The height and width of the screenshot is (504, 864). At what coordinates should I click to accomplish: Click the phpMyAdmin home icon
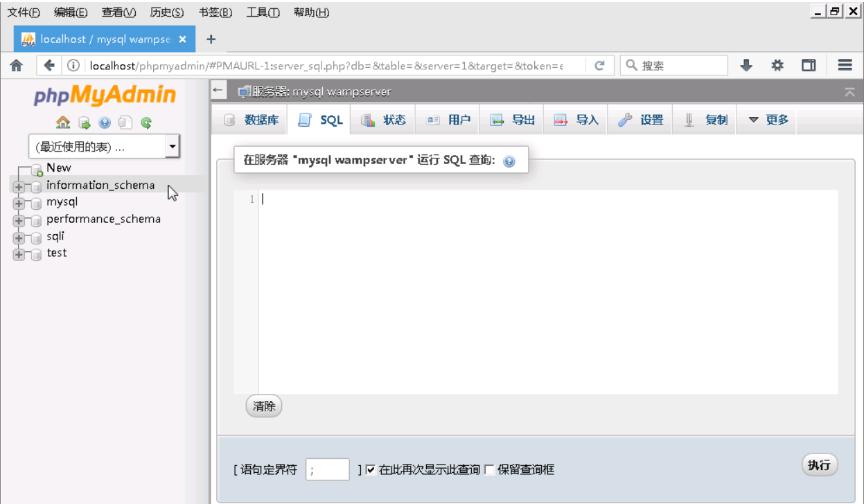(63, 123)
